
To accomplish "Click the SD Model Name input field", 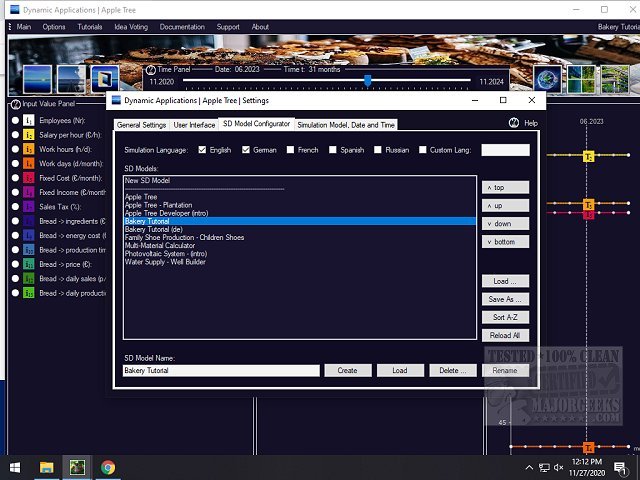I will coord(221,371).
